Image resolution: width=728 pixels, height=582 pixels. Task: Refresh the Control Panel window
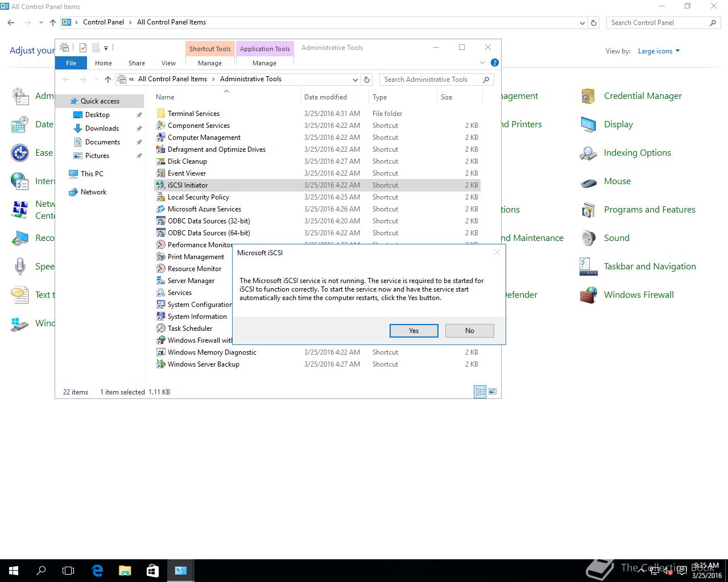594,23
